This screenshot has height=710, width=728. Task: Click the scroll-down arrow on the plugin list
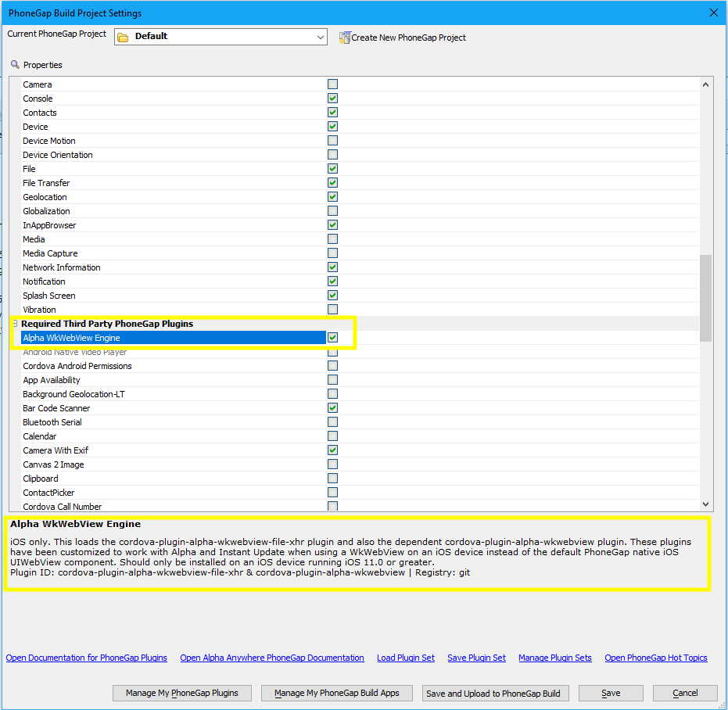point(705,504)
